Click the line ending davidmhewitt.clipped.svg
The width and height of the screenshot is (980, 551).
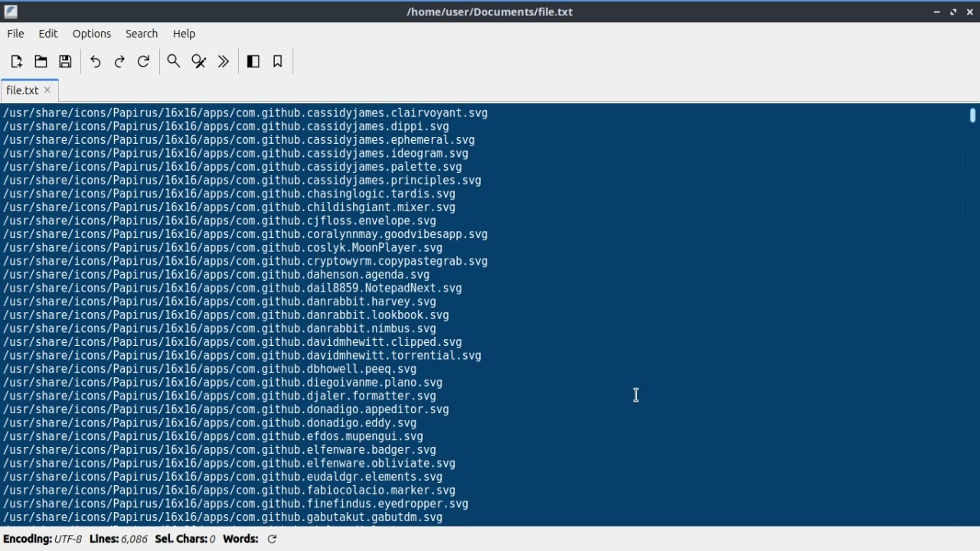pos(233,342)
